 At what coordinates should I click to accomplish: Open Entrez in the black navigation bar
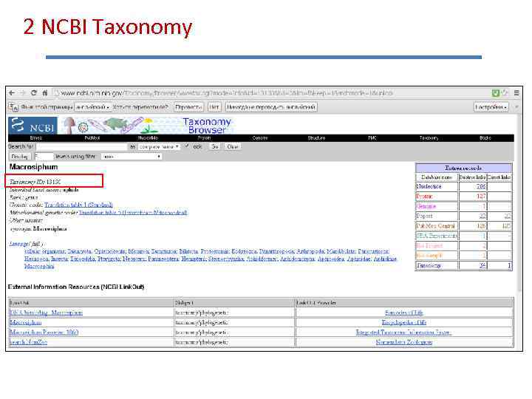click(36, 137)
